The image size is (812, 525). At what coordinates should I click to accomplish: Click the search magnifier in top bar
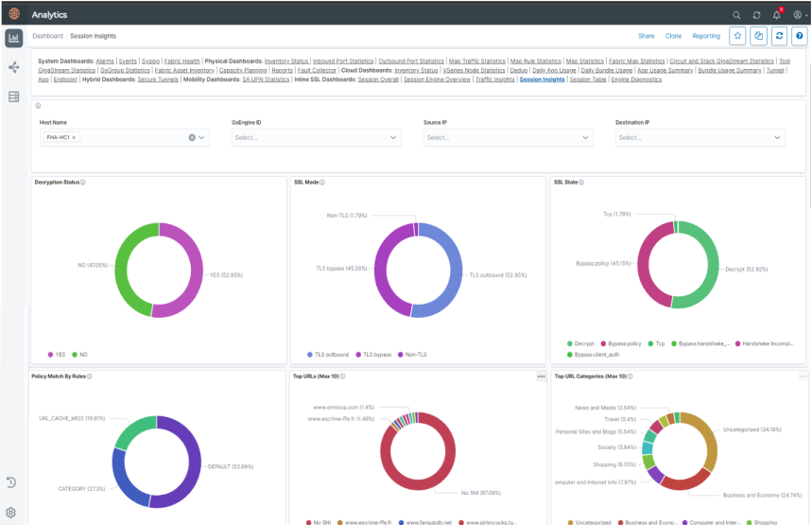[x=736, y=15]
